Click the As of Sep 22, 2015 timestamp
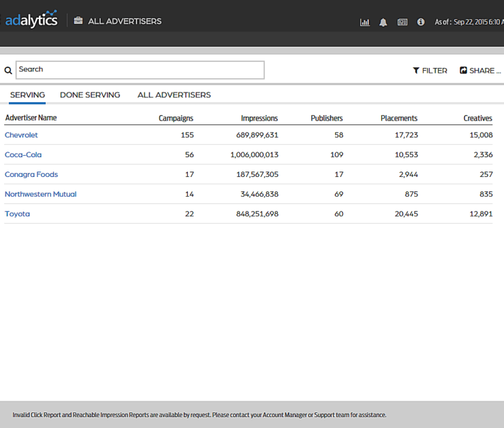Image resolution: width=504 pixels, height=428 pixels. tap(469, 22)
